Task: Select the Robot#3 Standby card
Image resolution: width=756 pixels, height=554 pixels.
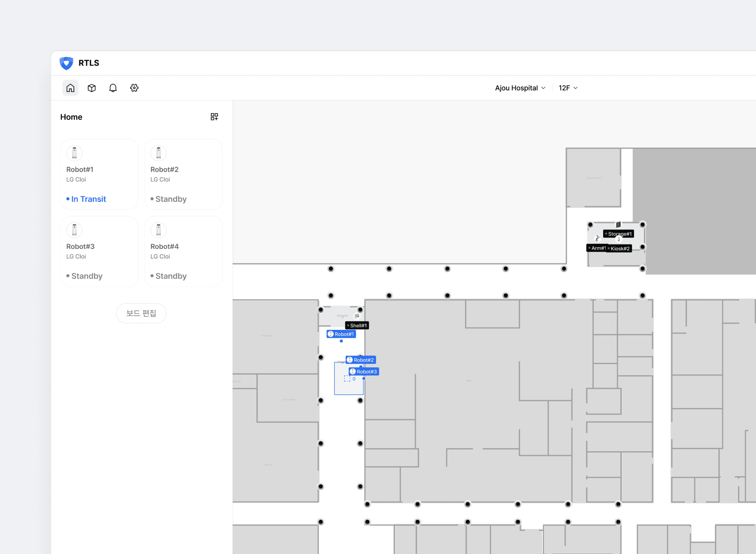Action: (x=99, y=251)
